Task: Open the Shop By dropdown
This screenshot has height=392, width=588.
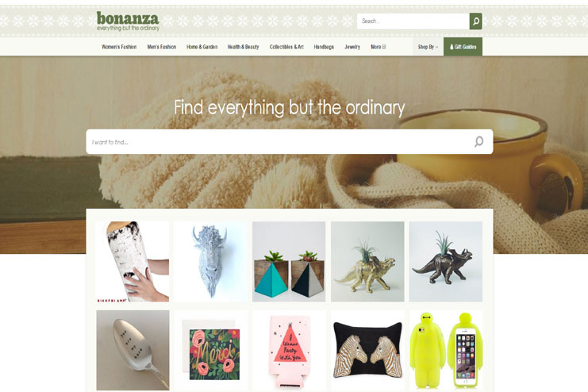Action: tap(428, 47)
